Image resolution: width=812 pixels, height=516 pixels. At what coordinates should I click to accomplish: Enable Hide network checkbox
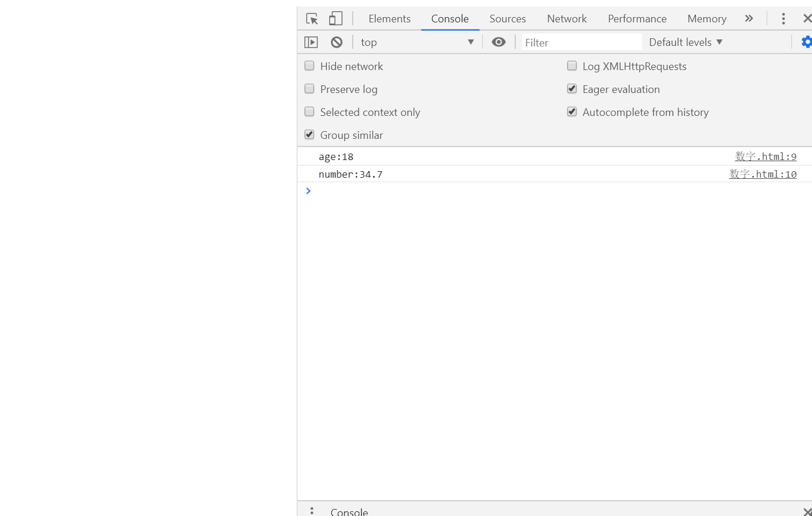click(309, 66)
